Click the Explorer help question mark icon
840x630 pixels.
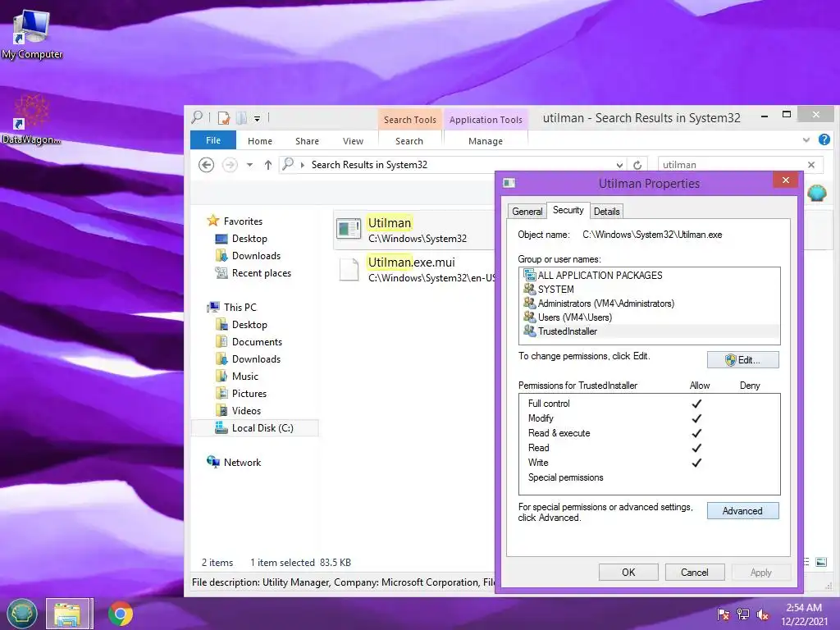[824, 139]
